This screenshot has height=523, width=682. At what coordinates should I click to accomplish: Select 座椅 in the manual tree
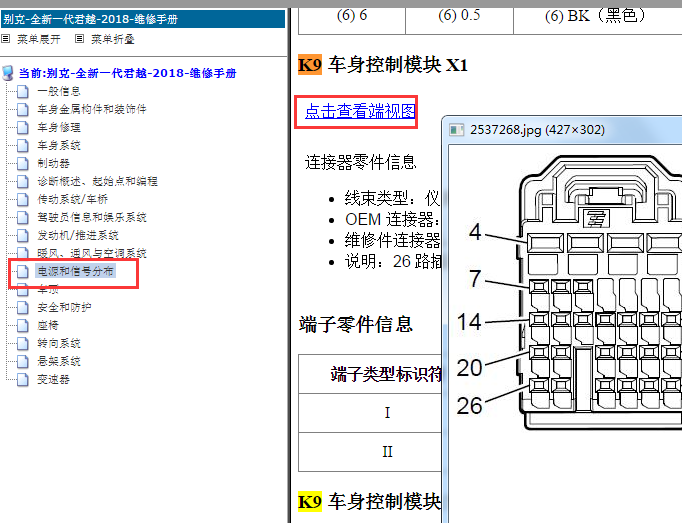click(x=48, y=325)
